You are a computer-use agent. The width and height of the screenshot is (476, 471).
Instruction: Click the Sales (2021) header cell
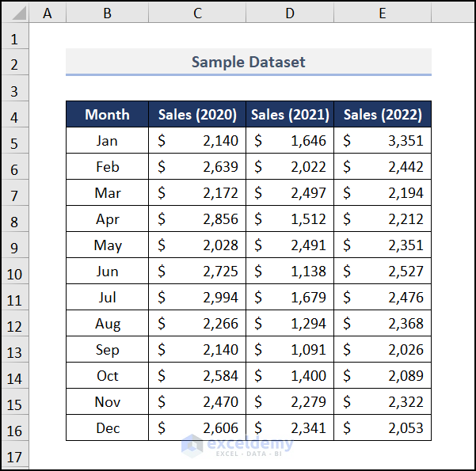coord(290,114)
